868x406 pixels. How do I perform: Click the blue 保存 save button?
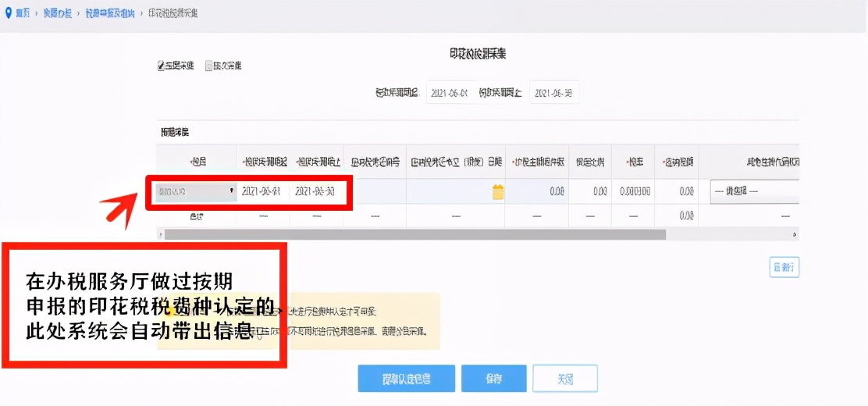point(494,379)
